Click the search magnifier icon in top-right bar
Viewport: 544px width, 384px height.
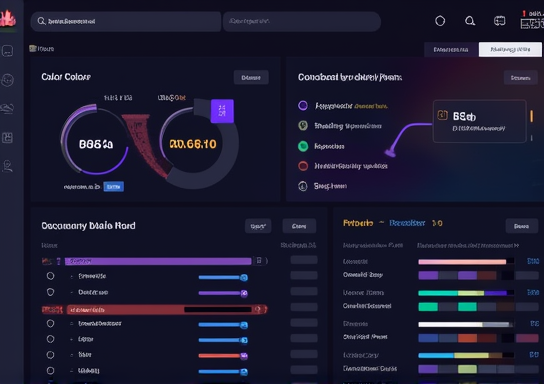(x=470, y=21)
